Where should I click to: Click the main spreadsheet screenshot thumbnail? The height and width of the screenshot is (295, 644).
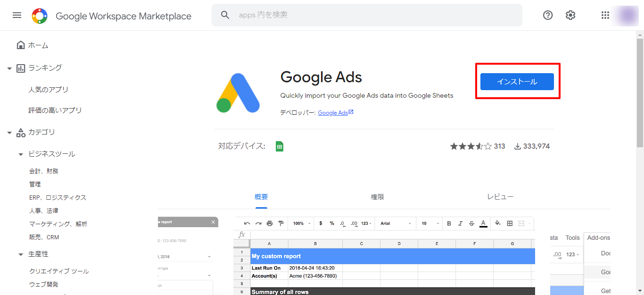tap(384, 256)
